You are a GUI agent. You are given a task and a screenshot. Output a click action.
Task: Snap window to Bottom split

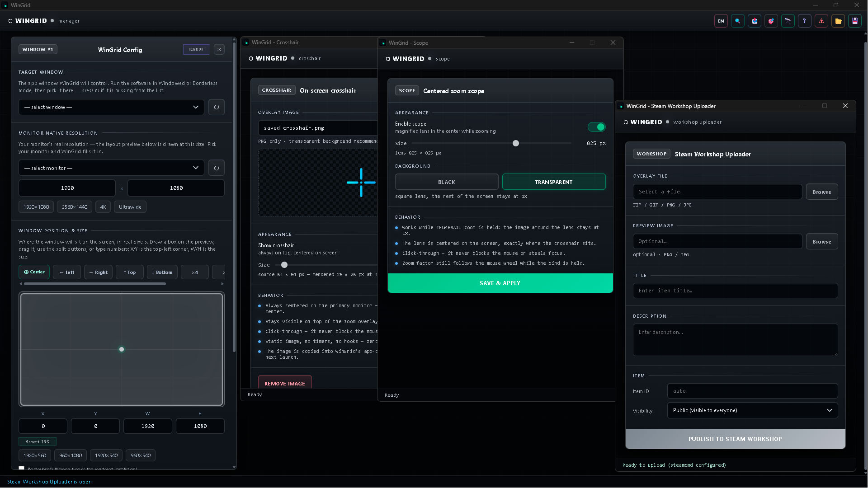[162, 272]
